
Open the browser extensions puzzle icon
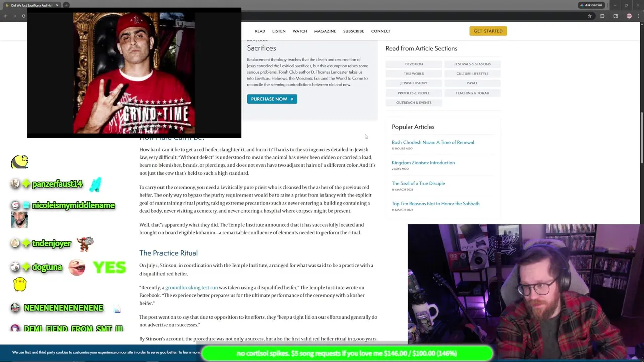(x=602, y=16)
